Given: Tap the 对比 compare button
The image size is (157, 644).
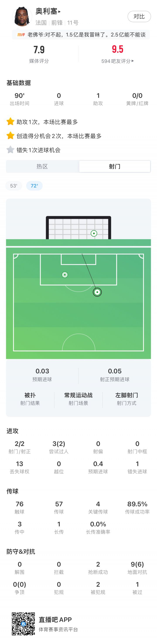Looking at the screenshot, I should pos(139,17).
